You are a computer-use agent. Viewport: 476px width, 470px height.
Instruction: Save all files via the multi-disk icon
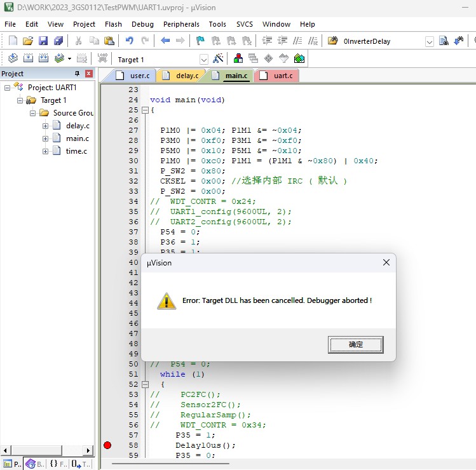58,41
